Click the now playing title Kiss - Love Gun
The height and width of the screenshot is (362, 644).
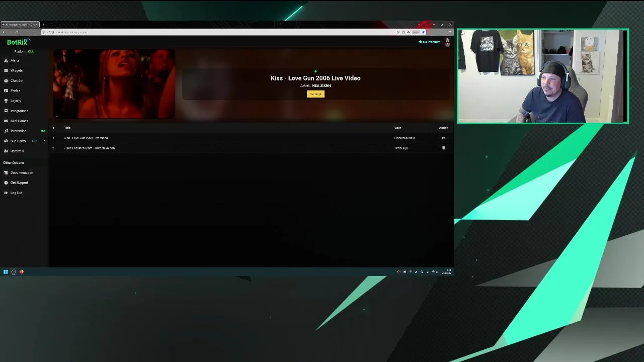point(315,78)
